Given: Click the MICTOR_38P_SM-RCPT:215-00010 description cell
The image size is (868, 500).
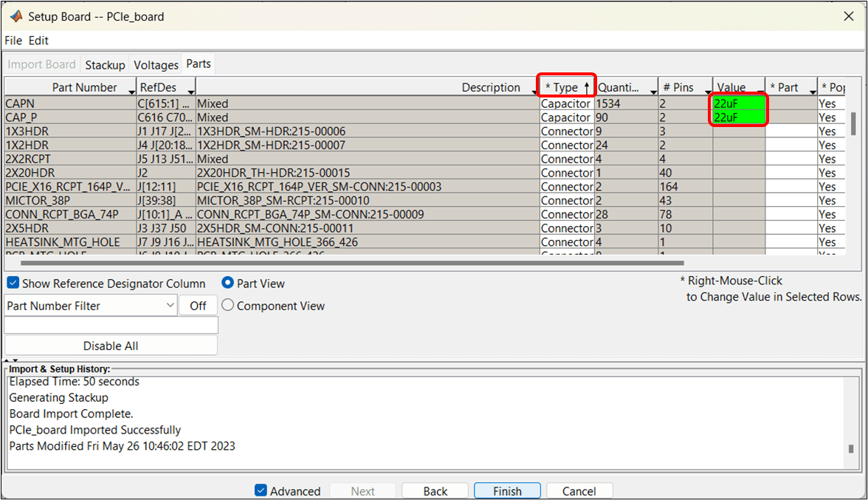Looking at the screenshot, I should tap(368, 200).
